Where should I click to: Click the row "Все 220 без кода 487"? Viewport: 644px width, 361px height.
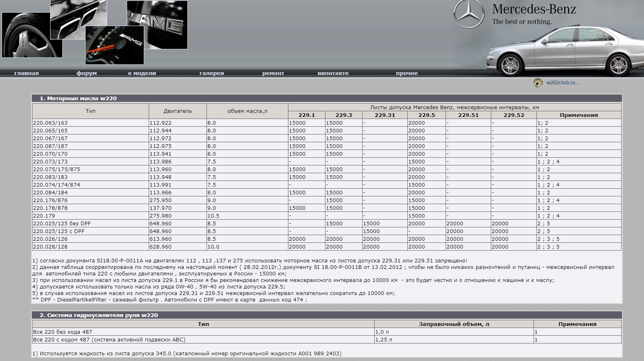click(327, 332)
